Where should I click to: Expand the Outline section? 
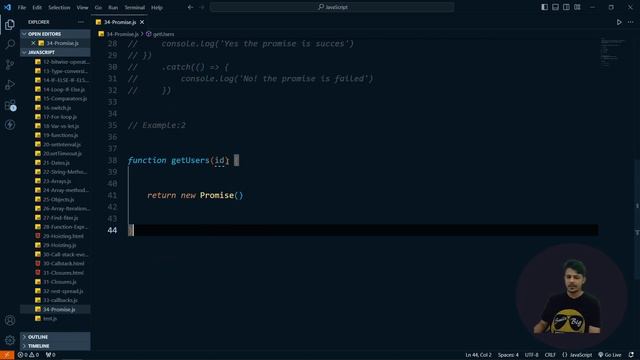(x=56, y=337)
